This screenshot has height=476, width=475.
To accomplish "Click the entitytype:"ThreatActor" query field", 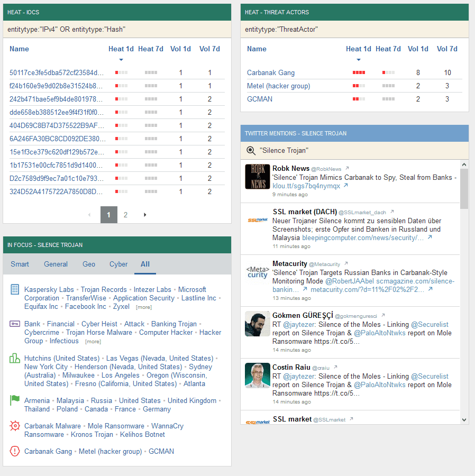I will point(354,30).
